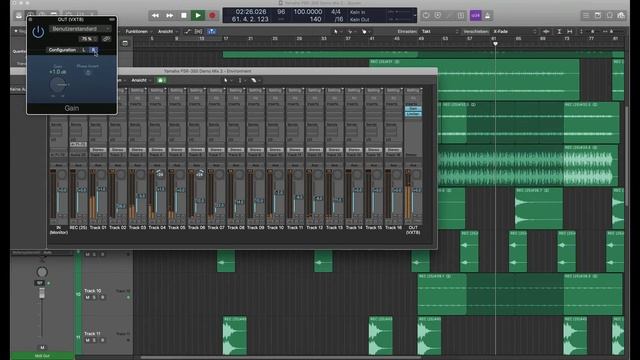
Task: Toggle the blue catch playhead icon
Action: tap(212, 31)
